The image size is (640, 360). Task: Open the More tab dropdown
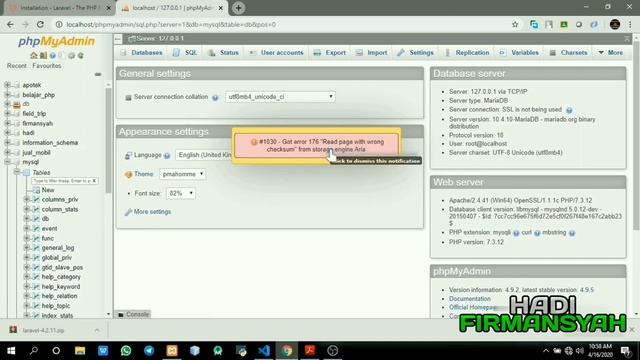click(x=611, y=53)
